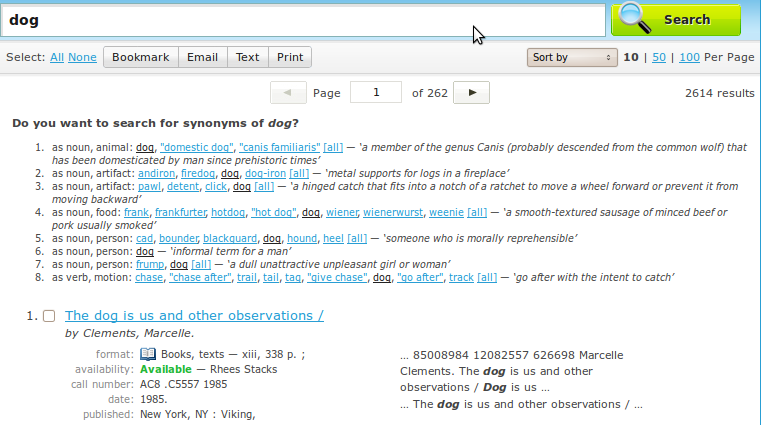Image resolution: width=761 pixels, height=425 pixels.
Task: Click [all] link for animal sense
Action: 333,147
